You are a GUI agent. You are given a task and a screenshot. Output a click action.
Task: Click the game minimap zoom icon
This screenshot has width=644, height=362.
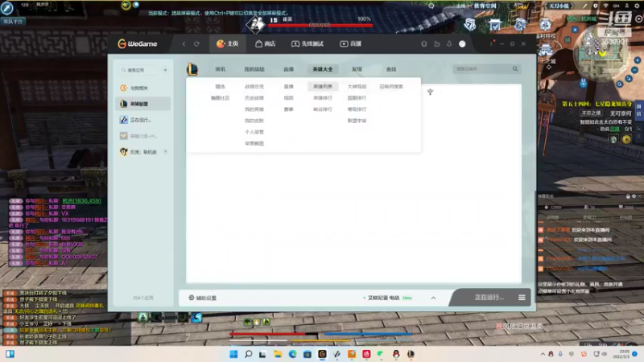619,84
